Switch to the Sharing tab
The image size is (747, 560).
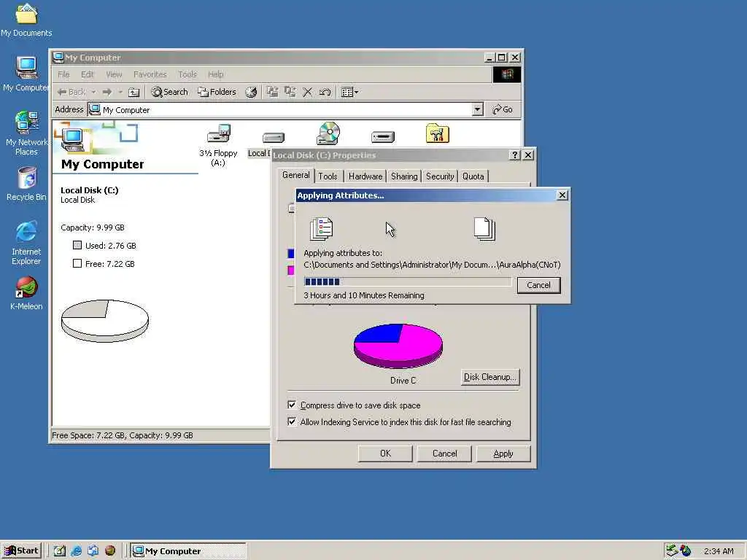[x=404, y=176]
